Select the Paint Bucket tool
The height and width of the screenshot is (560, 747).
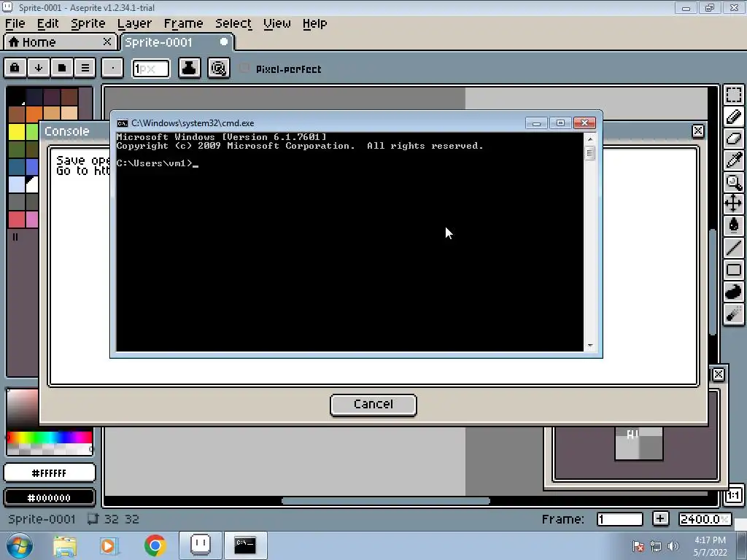tap(734, 226)
